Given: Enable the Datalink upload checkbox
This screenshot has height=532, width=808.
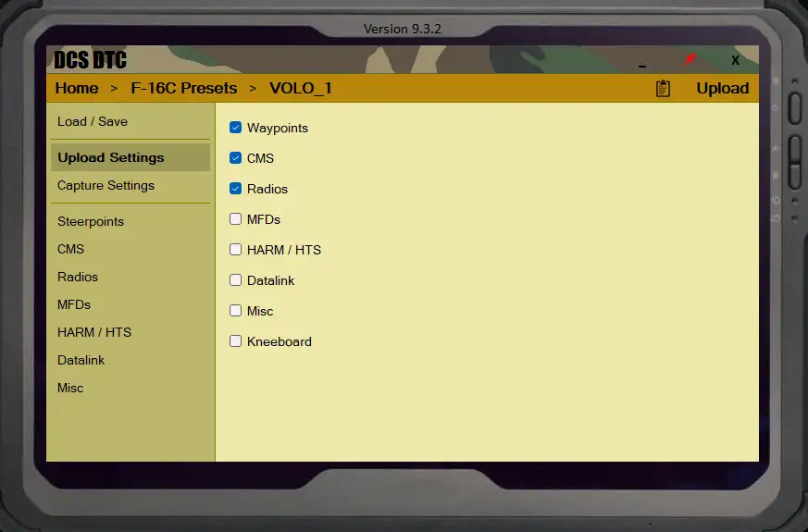Looking at the screenshot, I should (235, 279).
